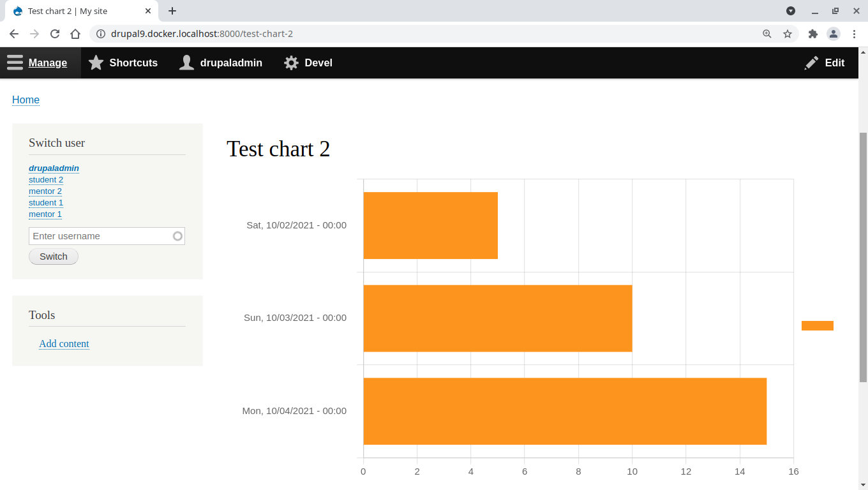Viewport: 868px width, 490px height.
Task: Open the Manage admin menu hamburger icon
Action: pyautogui.click(x=15, y=63)
